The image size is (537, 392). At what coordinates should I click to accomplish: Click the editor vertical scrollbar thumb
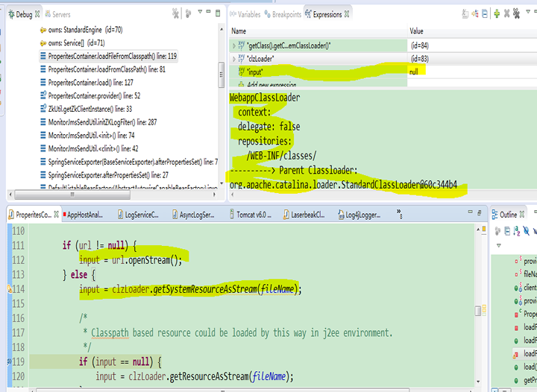(478, 311)
